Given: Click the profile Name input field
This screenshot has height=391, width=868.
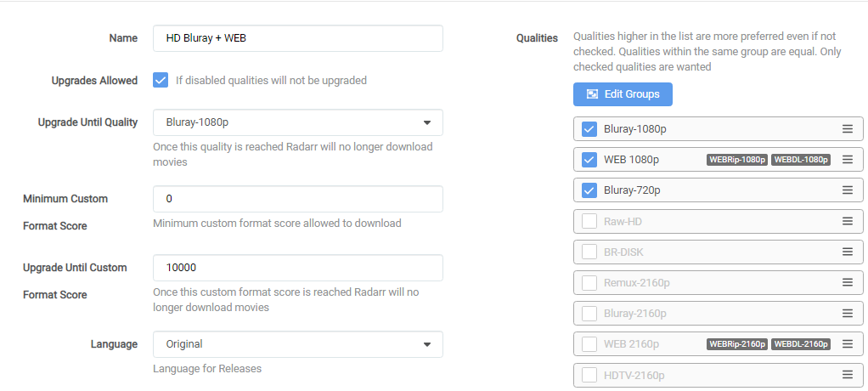Looking at the screenshot, I should point(297,38).
